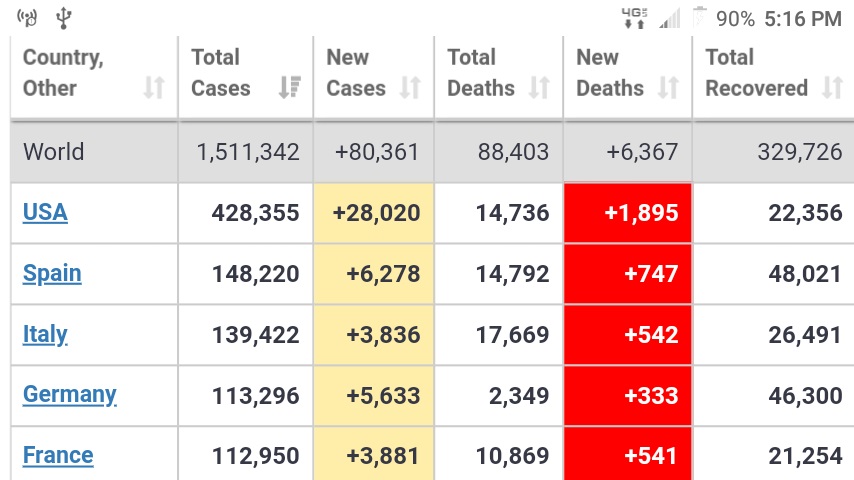Select USA new deaths +1,895 cell
This screenshot has width=854, height=480.
point(628,213)
